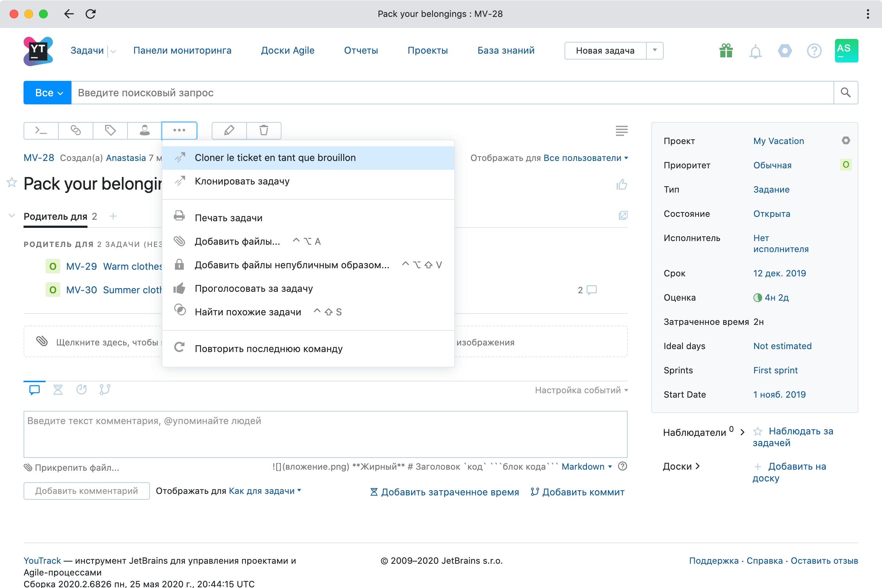Select 'Печать задачи' from context menu
This screenshot has width=882, height=588.
pyautogui.click(x=229, y=217)
